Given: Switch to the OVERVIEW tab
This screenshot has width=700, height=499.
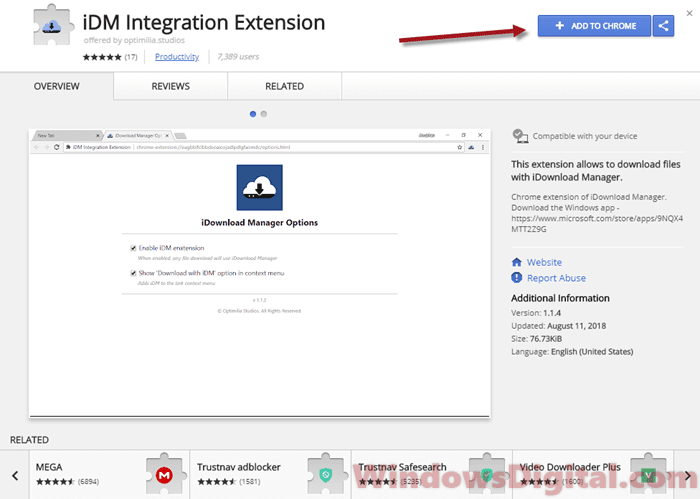Looking at the screenshot, I should point(57,86).
